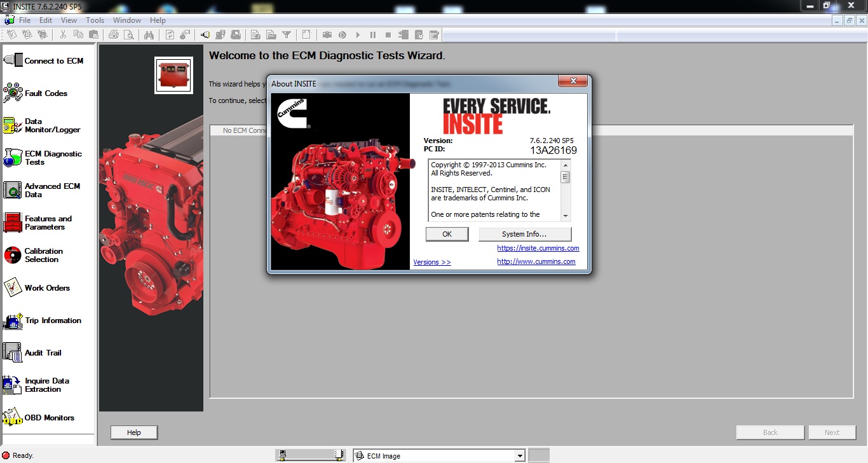Screen dimensions: 868x463
Task: Open Features and Parameters
Action: pyautogui.click(x=37, y=223)
